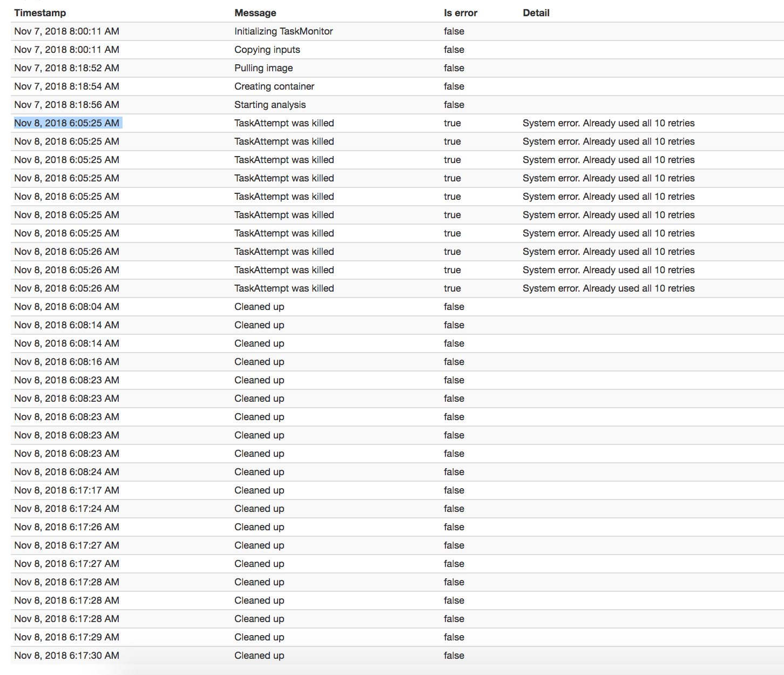Click the Detail column header
This screenshot has height=675, width=784.
[x=536, y=12]
